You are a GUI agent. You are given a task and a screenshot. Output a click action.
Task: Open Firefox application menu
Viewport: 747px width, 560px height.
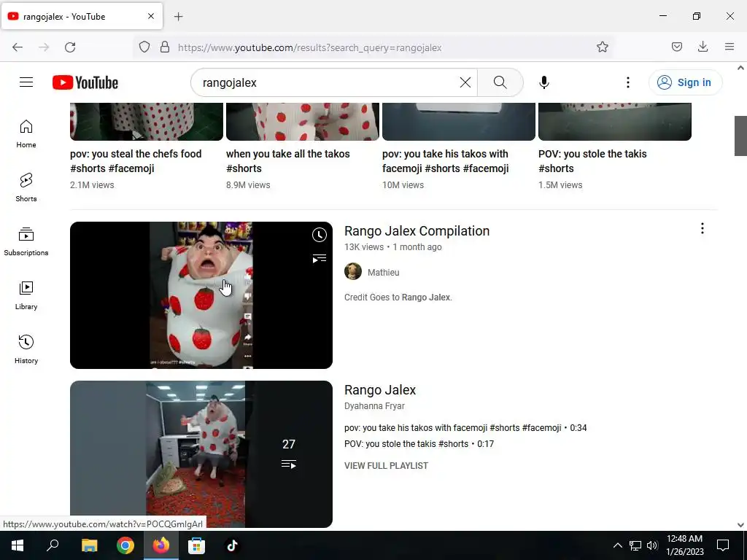[729, 47]
